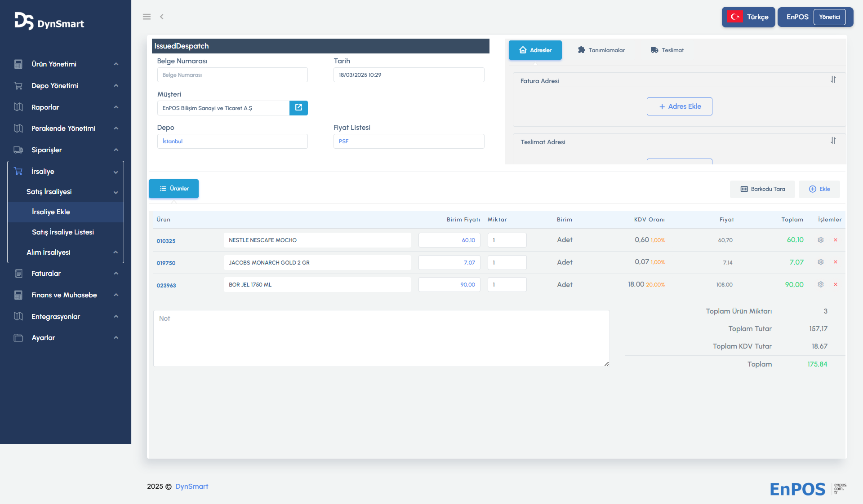Open customer details external link icon
Viewport: 863px width, 504px height.
(298, 108)
